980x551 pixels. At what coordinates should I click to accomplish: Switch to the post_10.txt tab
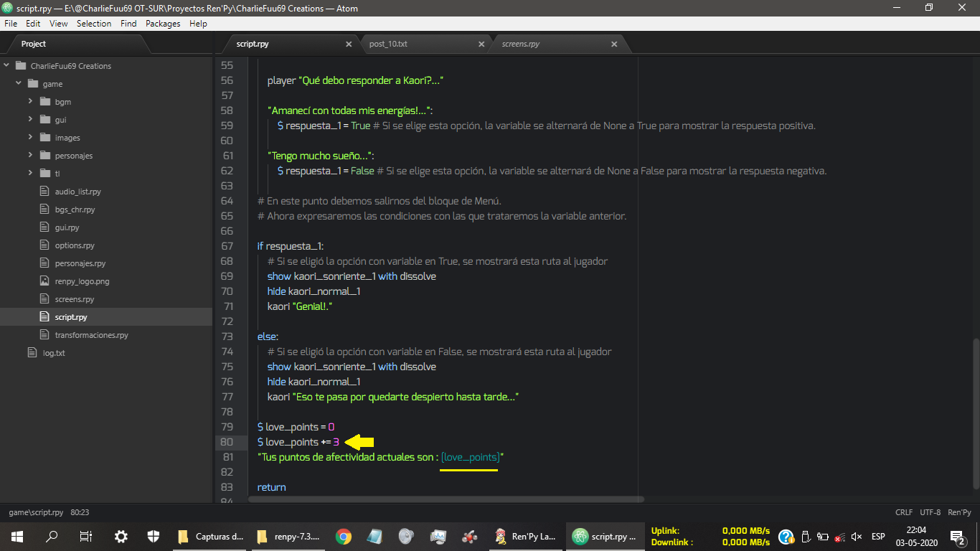(388, 44)
